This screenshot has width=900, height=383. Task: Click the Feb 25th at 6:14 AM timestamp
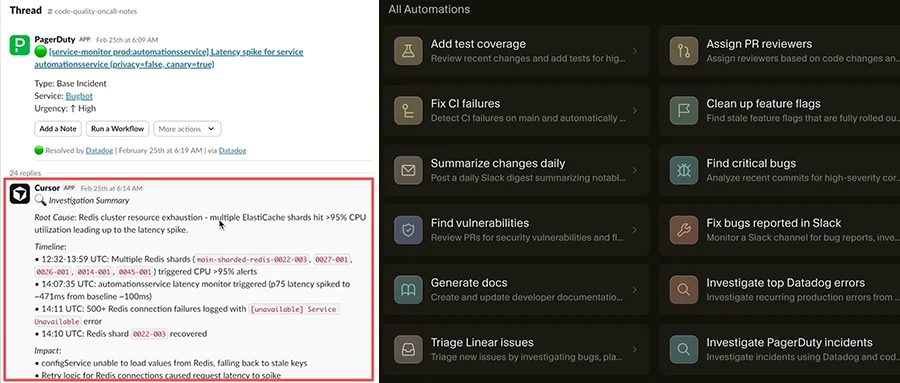(x=112, y=188)
